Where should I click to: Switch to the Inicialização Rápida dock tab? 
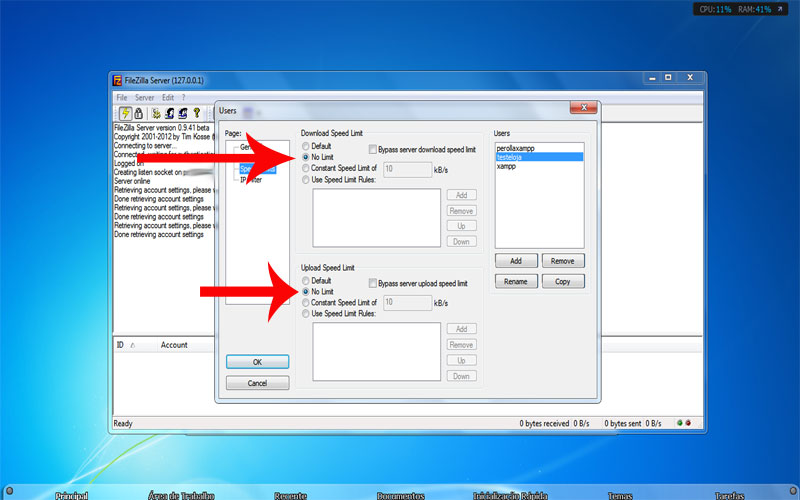pyautogui.click(x=510, y=495)
